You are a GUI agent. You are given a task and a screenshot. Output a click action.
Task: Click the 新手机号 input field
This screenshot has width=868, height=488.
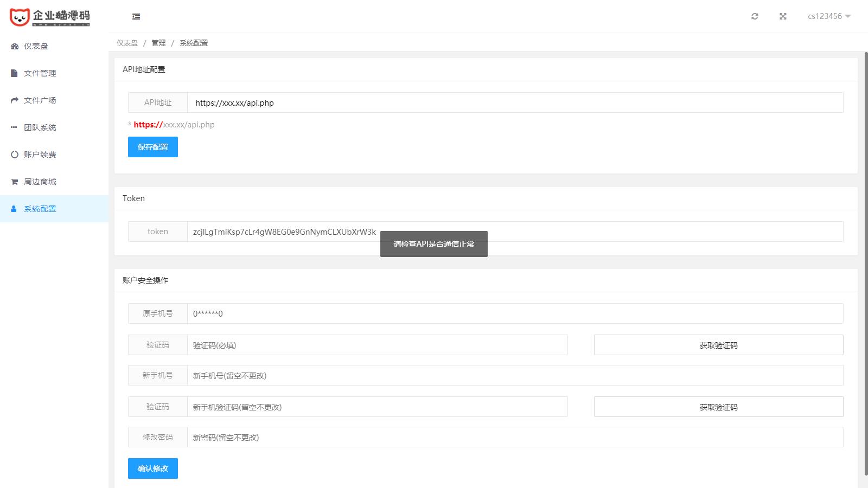tap(515, 376)
